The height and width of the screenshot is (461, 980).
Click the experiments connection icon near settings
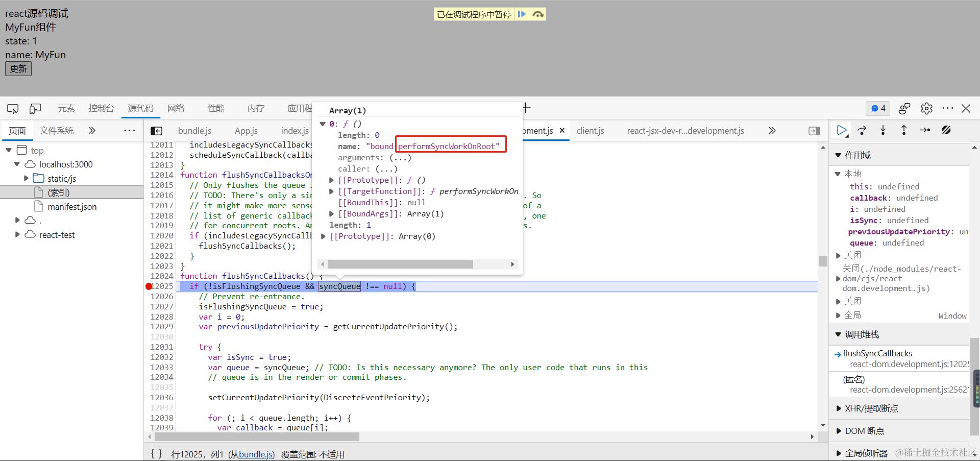pyautogui.click(x=904, y=108)
